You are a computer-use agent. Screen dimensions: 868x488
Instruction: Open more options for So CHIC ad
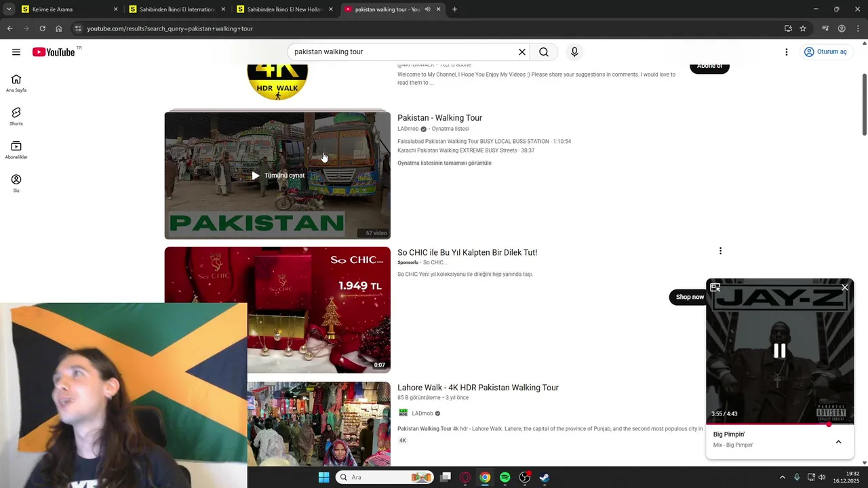(x=720, y=251)
